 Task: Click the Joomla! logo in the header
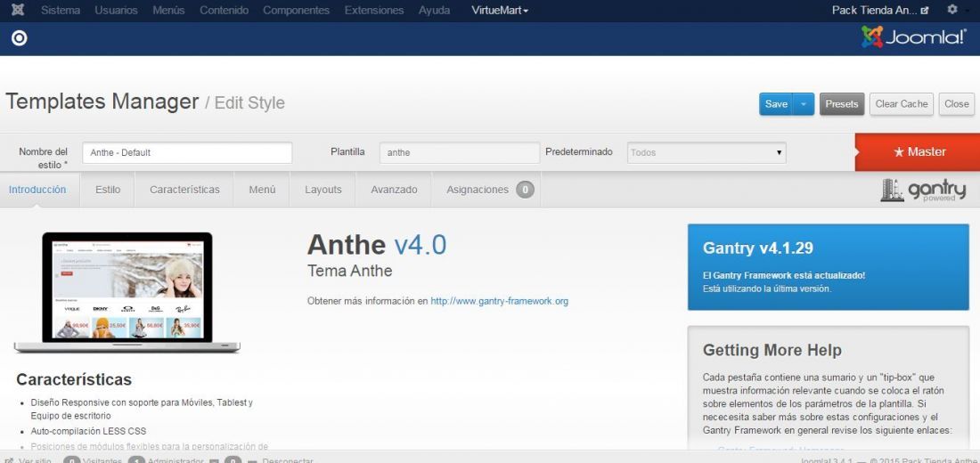912,37
